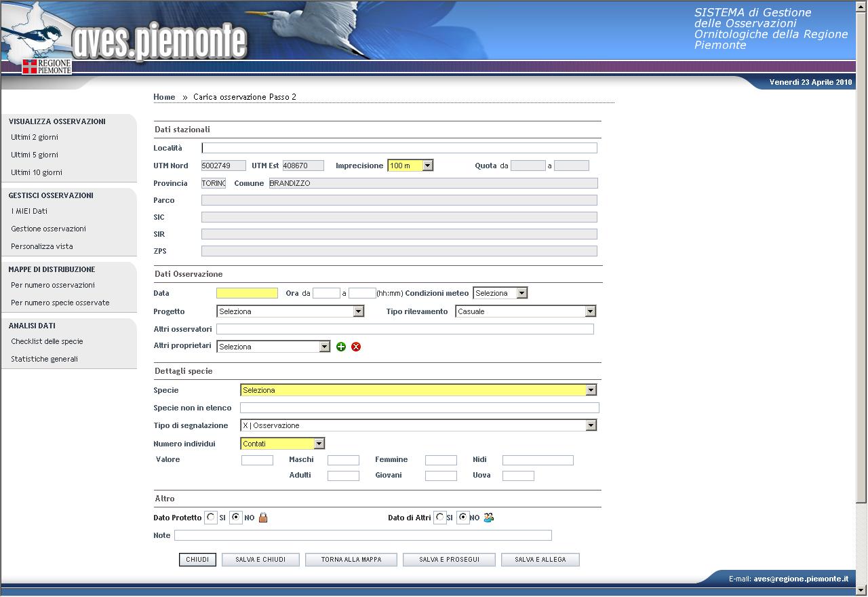Click the people icon next to Dato di Altri

click(x=488, y=518)
